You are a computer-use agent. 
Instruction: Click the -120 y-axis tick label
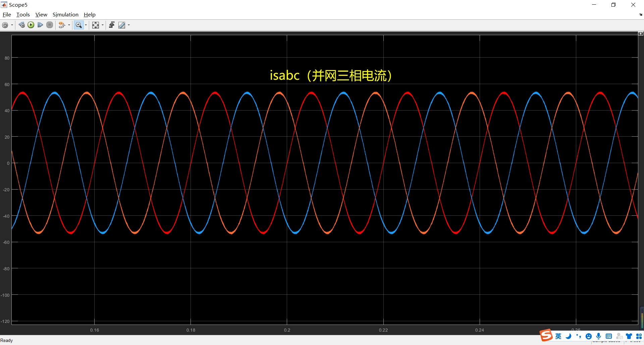(x=5, y=321)
